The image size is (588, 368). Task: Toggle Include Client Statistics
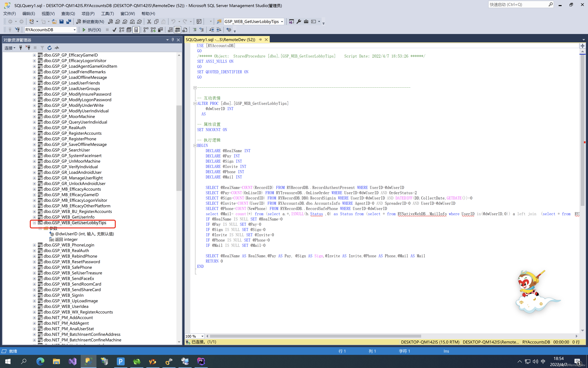point(160,30)
